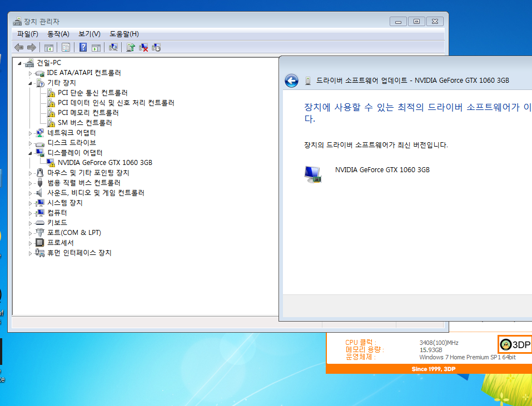The width and height of the screenshot is (532, 406).
Task: Open the 동작(A) menu
Action: (58, 34)
